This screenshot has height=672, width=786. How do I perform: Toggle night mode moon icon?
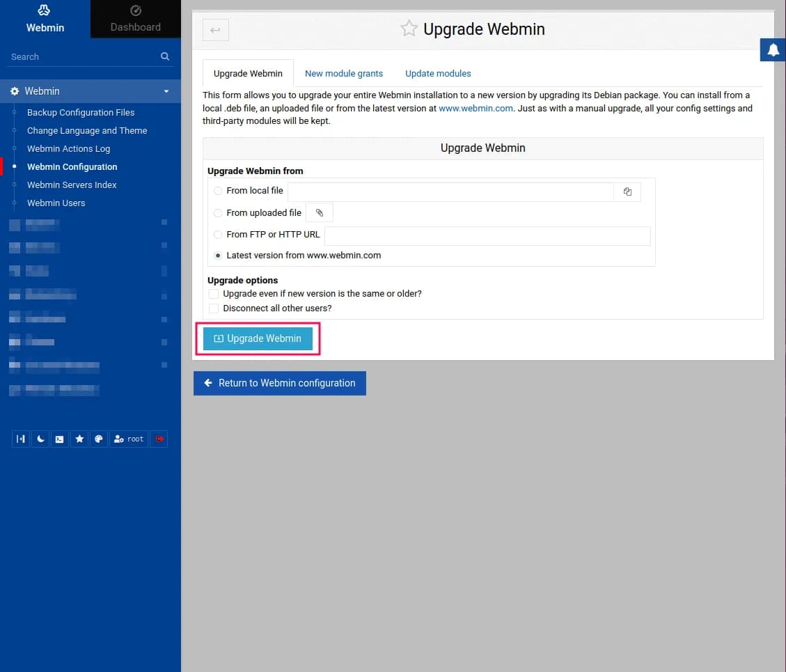[x=40, y=439]
